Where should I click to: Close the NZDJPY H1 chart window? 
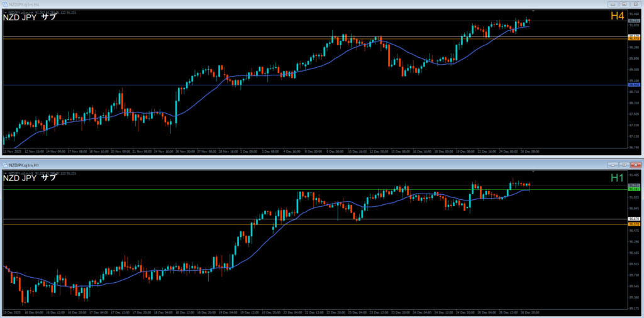tap(635, 165)
